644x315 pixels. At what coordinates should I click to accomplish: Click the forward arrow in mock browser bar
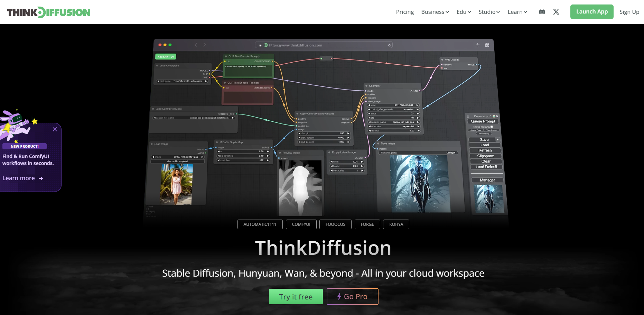(205, 45)
